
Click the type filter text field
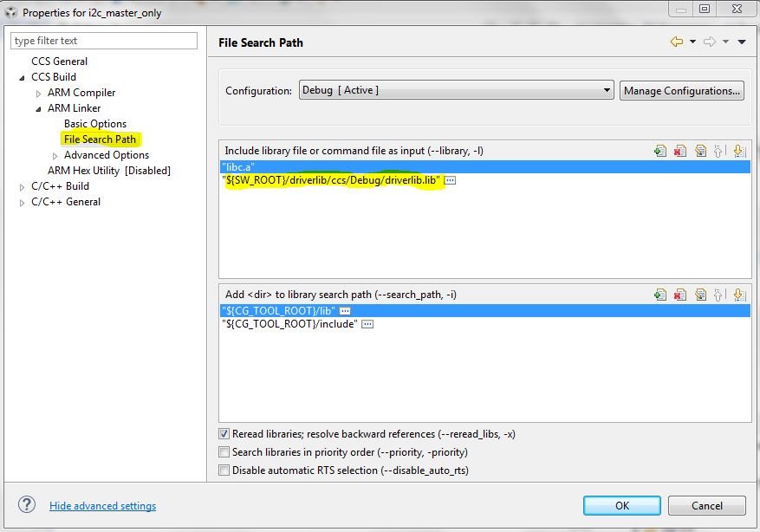104,41
